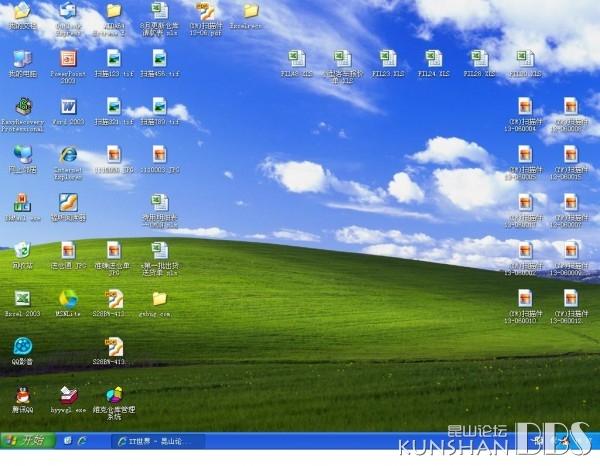The width and height of the screenshot is (600, 466).
Task: Click the Internet Explorer quick launch icon
Action: click(x=82, y=441)
